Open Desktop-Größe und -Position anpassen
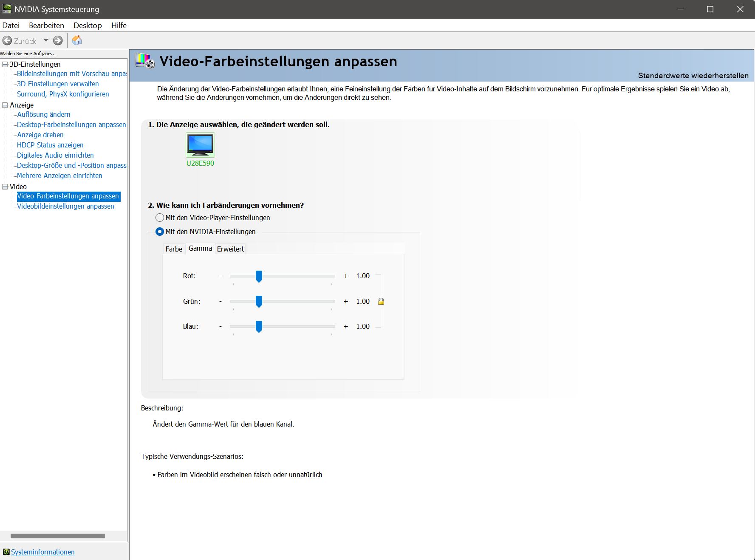The width and height of the screenshot is (755, 560). 72,165
